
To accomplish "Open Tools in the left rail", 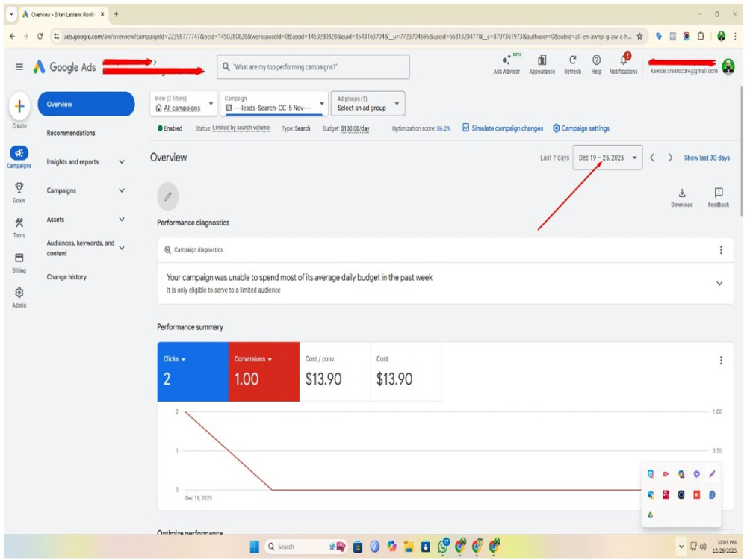I will [x=19, y=227].
